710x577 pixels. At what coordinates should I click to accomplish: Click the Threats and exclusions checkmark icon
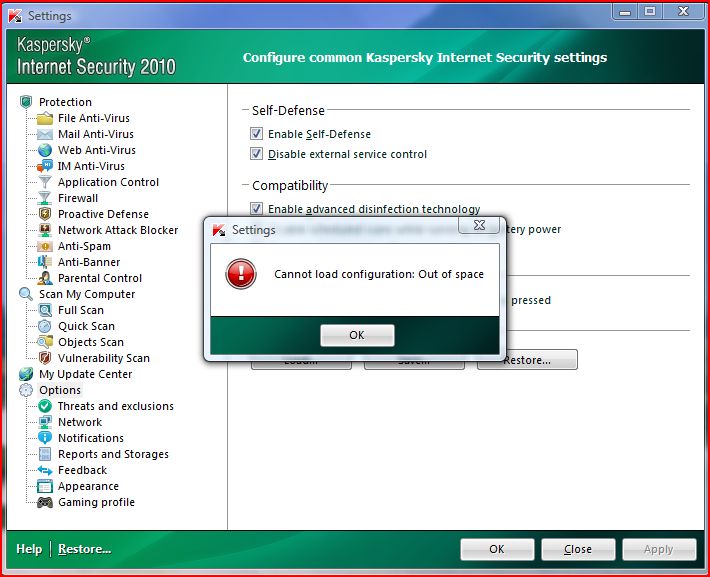click(x=45, y=406)
